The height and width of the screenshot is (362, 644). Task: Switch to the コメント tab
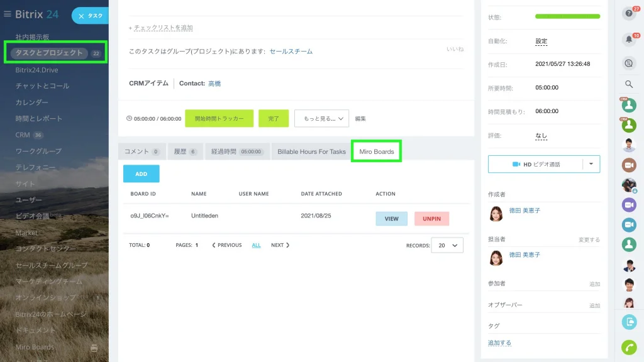142,151
